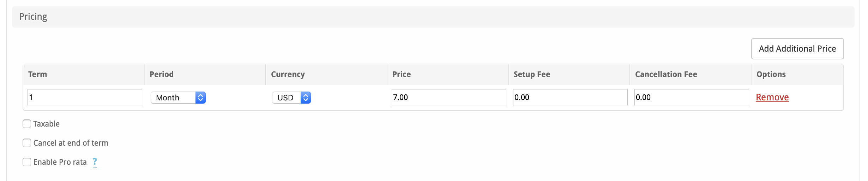Click the Add Additional Price button
The image size is (868, 181).
(x=797, y=49)
